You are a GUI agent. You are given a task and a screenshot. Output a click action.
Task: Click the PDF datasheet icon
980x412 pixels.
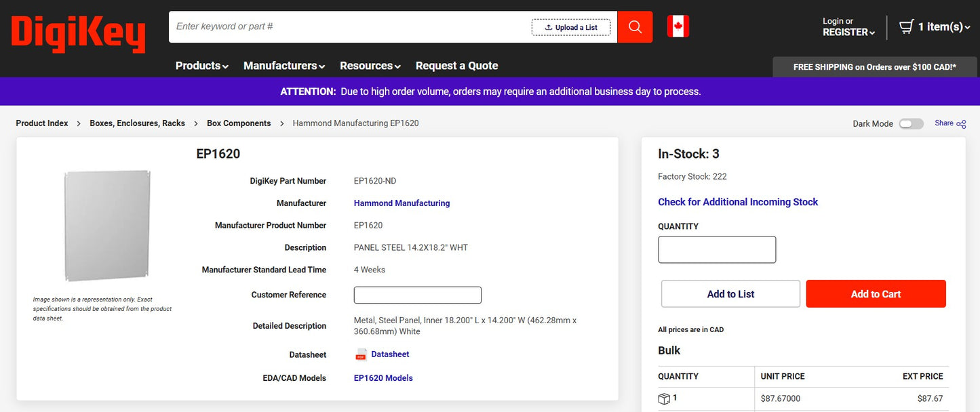[x=361, y=354]
